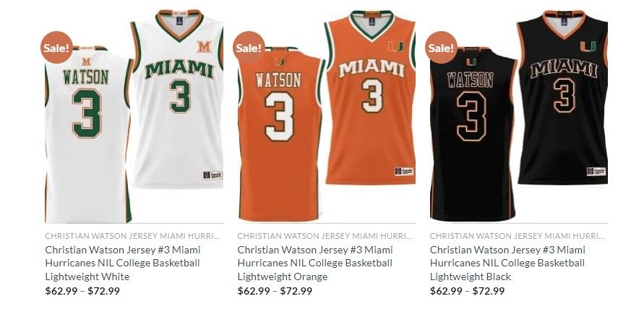Image resolution: width=644 pixels, height=325 pixels.
Task: Open the white Miami jersey front image
Action: [177, 98]
